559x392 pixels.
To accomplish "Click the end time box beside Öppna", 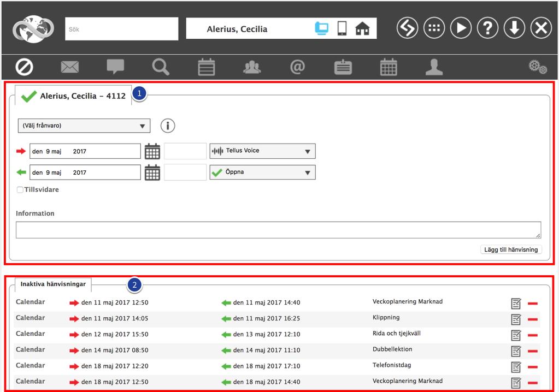I will pos(185,173).
